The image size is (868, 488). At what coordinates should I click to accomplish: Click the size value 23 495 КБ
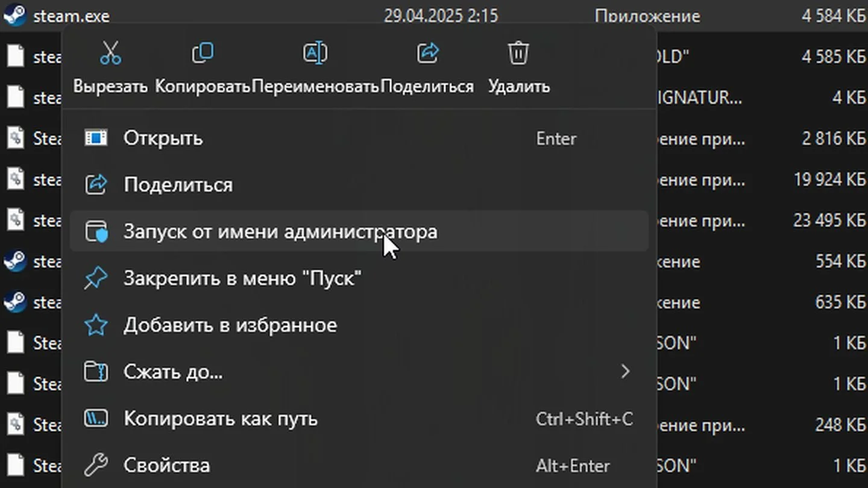(x=829, y=221)
